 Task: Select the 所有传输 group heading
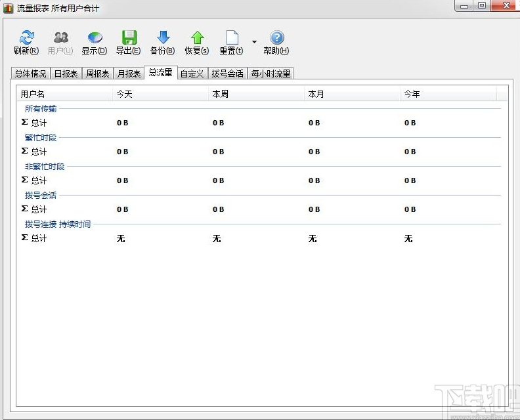coord(41,109)
